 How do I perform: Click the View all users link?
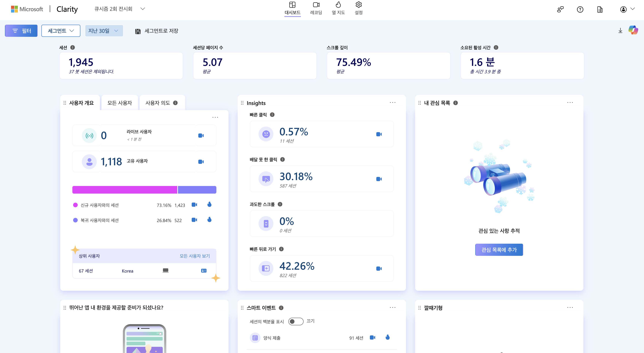click(195, 256)
